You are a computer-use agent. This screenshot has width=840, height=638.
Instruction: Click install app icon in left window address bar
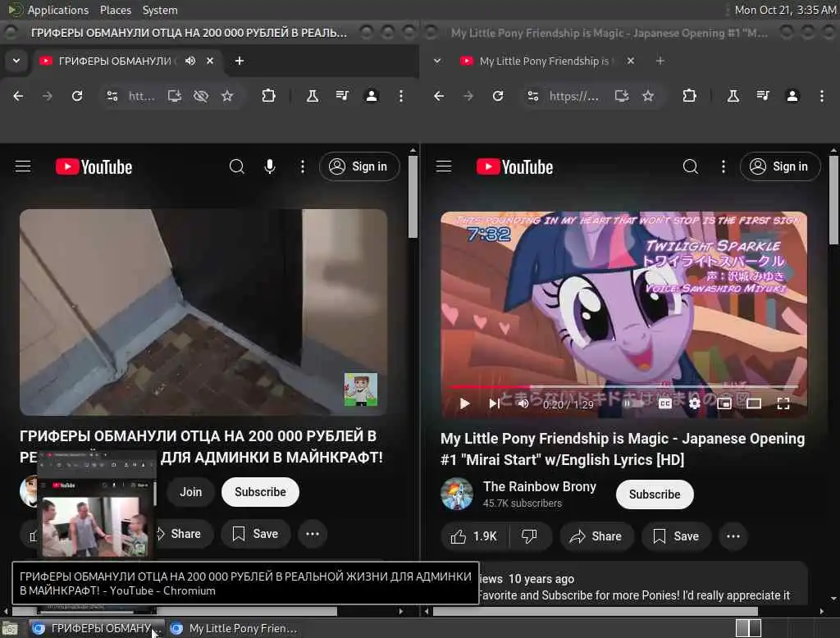click(x=175, y=96)
